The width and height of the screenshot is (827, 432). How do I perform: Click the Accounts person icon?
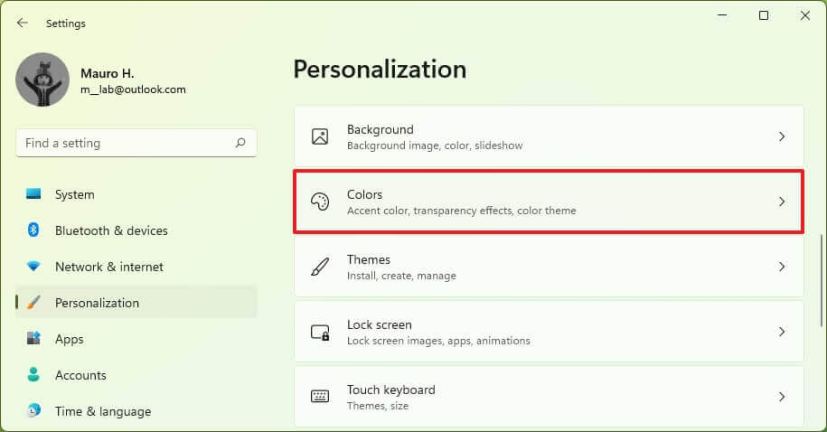[x=34, y=375]
